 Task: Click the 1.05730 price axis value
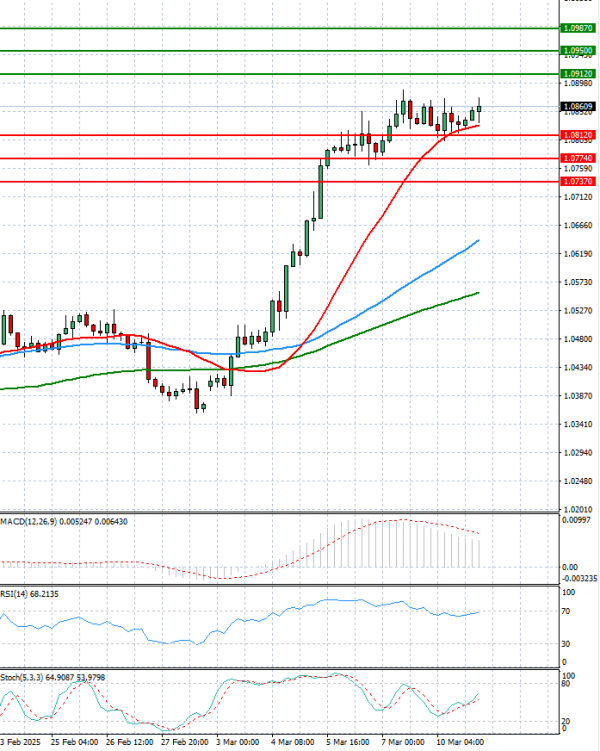click(x=578, y=282)
